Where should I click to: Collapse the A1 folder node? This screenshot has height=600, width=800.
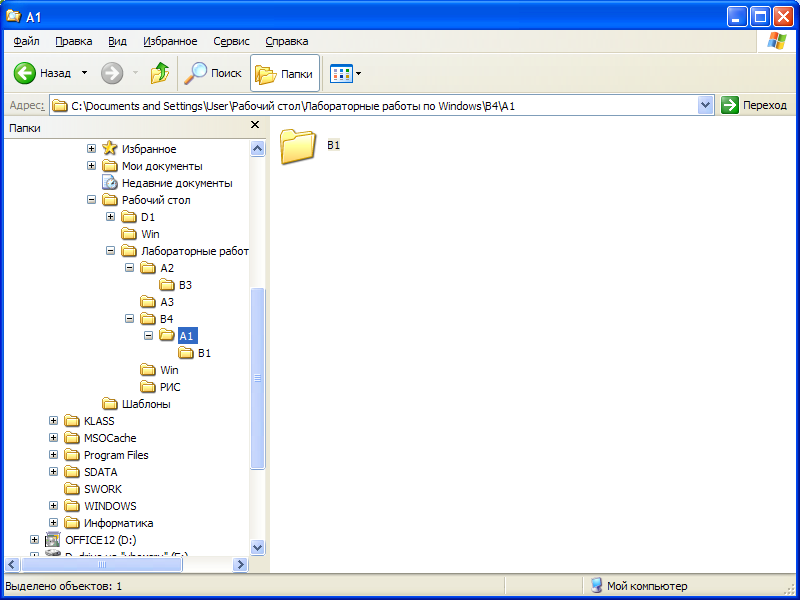pyautogui.click(x=148, y=336)
